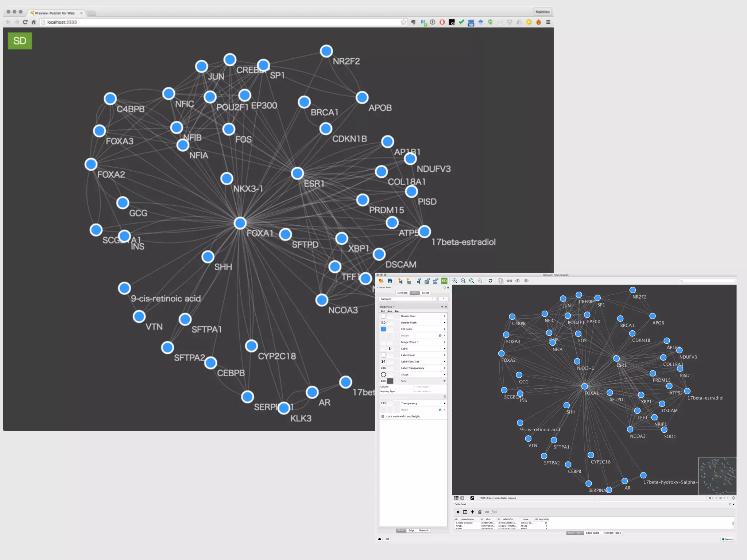Open the Sample3 style dropdown
Viewport: 747px width, 560px height.
coord(407,299)
